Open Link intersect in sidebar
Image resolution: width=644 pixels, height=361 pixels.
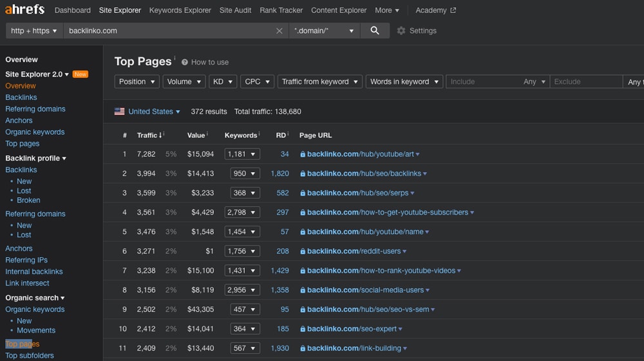coord(27,283)
